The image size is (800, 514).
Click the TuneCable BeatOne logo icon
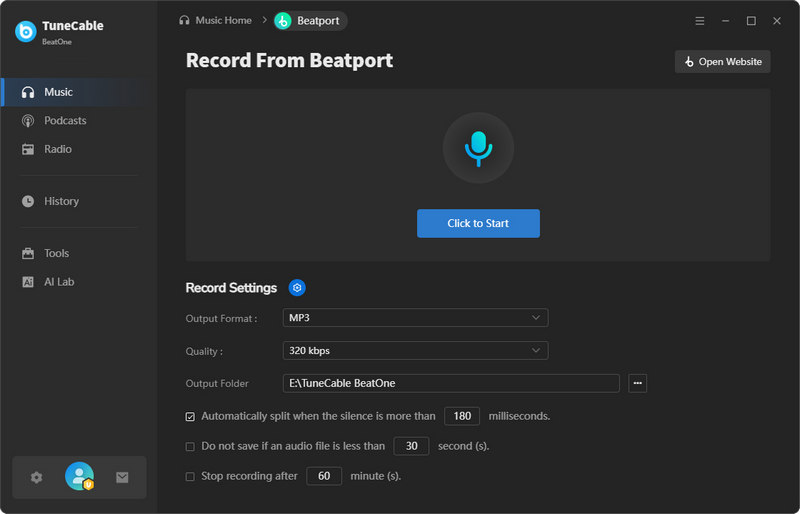pyautogui.click(x=26, y=32)
